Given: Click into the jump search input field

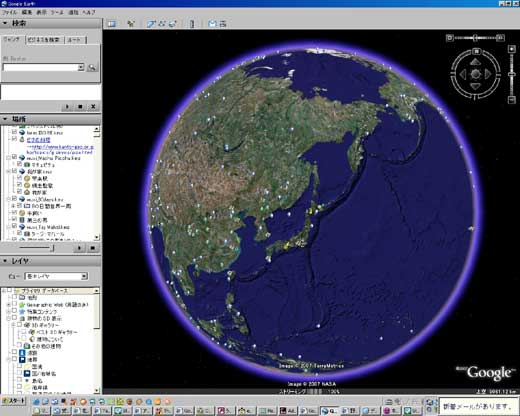Looking at the screenshot, I should click(40, 67).
